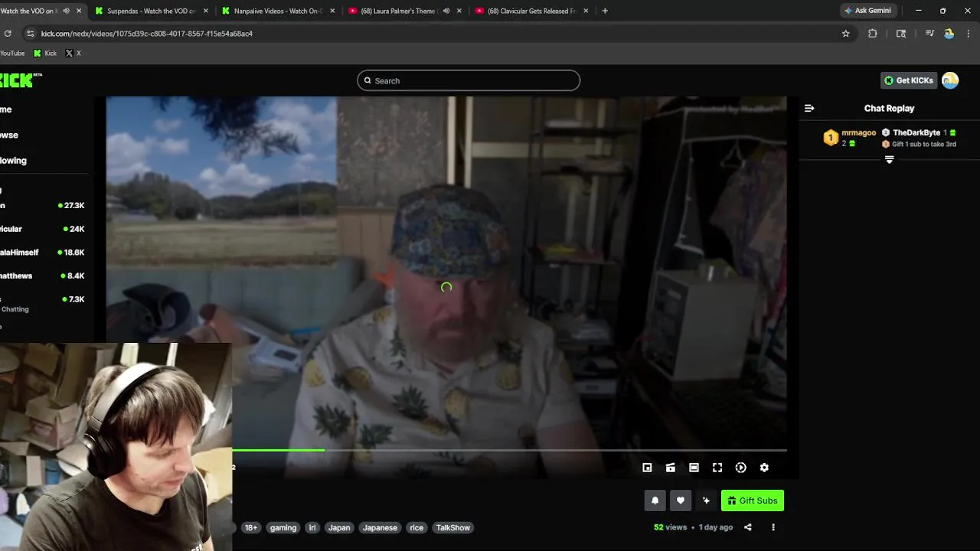980x551 pixels.
Task: Click the 52 views count
Action: pos(670,527)
